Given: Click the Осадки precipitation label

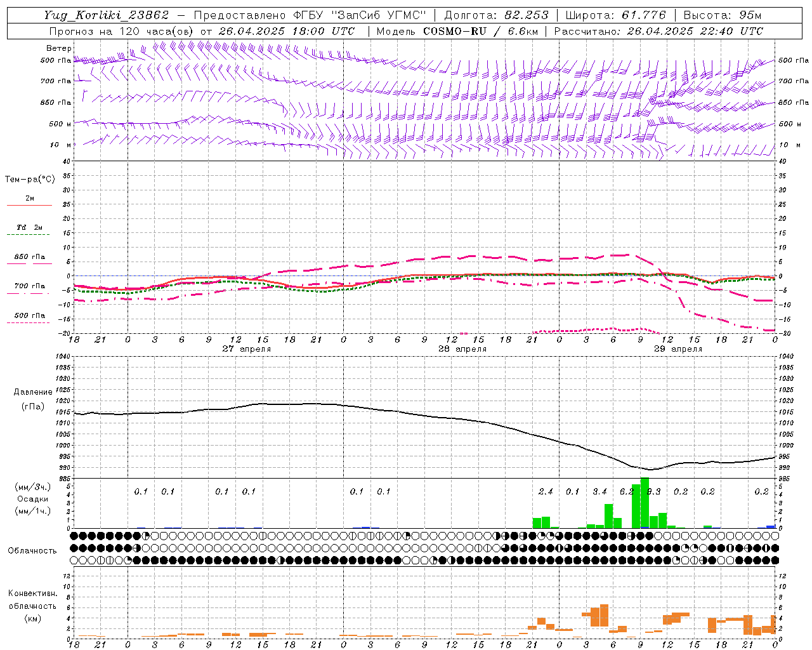Looking at the screenshot, I should pos(33,499).
